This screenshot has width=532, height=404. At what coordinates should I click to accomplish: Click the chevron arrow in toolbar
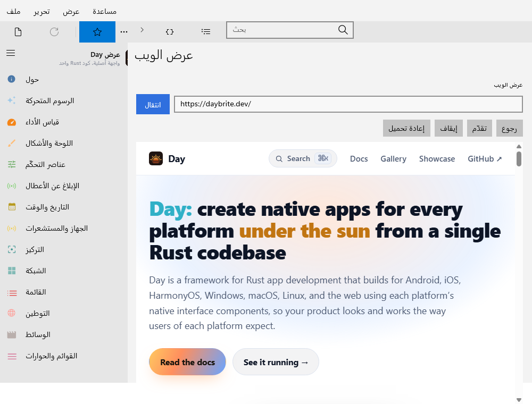(x=142, y=30)
